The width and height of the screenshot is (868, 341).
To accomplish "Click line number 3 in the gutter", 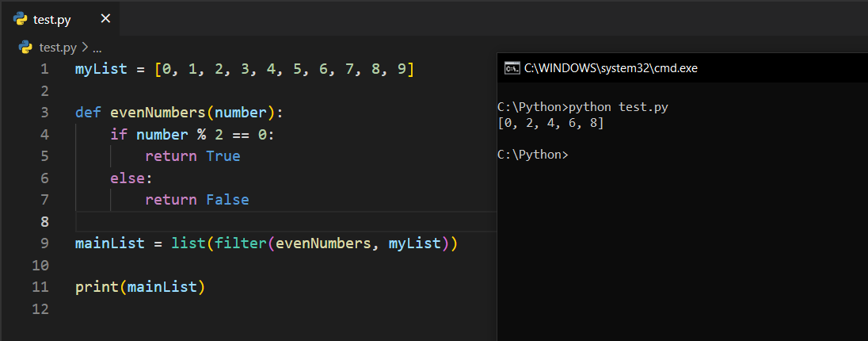I will pyautogui.click(x=44, y=112).
